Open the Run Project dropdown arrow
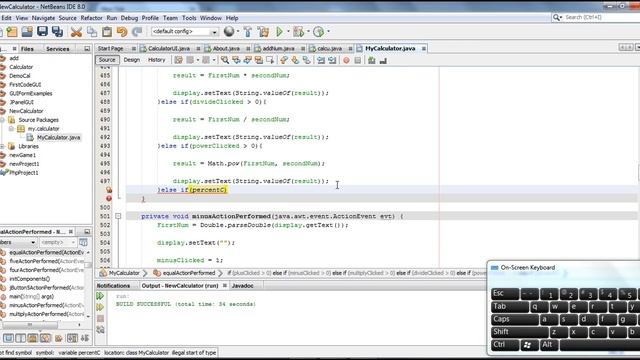This screenshot has height=360, width=640. click(x=288, y=31)
